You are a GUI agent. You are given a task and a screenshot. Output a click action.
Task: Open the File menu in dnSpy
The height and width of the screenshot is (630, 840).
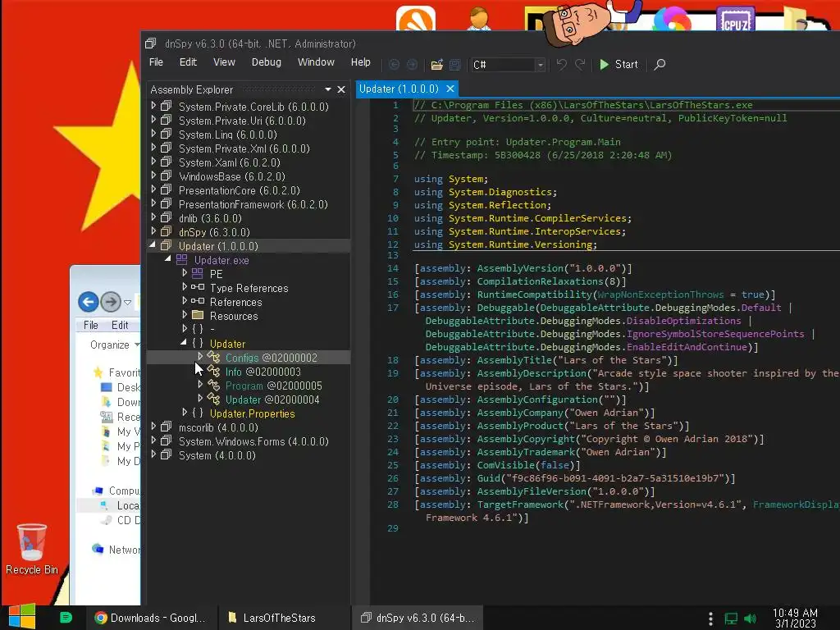point(156,62)
